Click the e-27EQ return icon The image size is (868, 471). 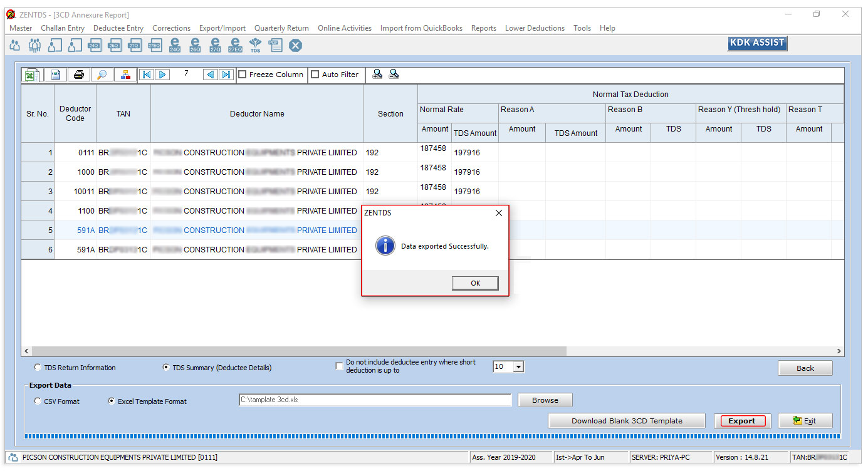click(x=235, y=45)
